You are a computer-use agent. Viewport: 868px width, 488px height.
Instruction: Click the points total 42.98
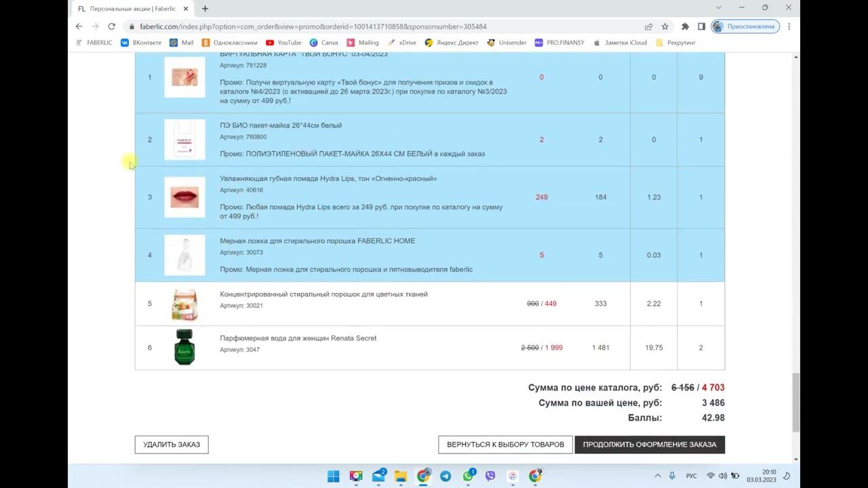click(713, 418)
